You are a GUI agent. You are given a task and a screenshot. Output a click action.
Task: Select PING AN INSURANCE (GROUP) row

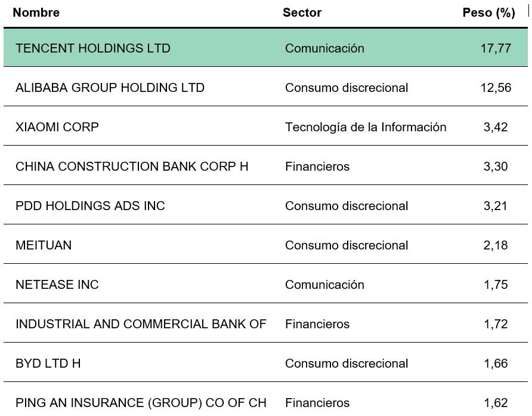(141, 403)
